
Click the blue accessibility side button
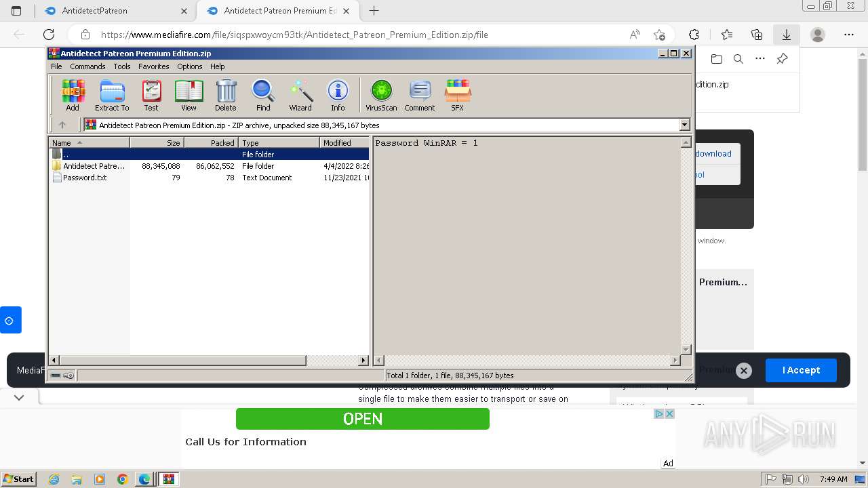10,320
